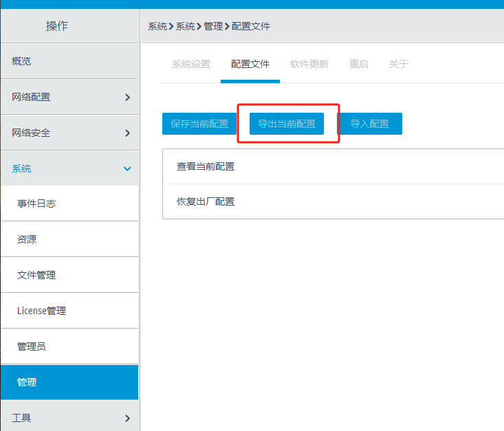
Task: Switch to the 系统设置 tab
Action: [x=191, y=65]
